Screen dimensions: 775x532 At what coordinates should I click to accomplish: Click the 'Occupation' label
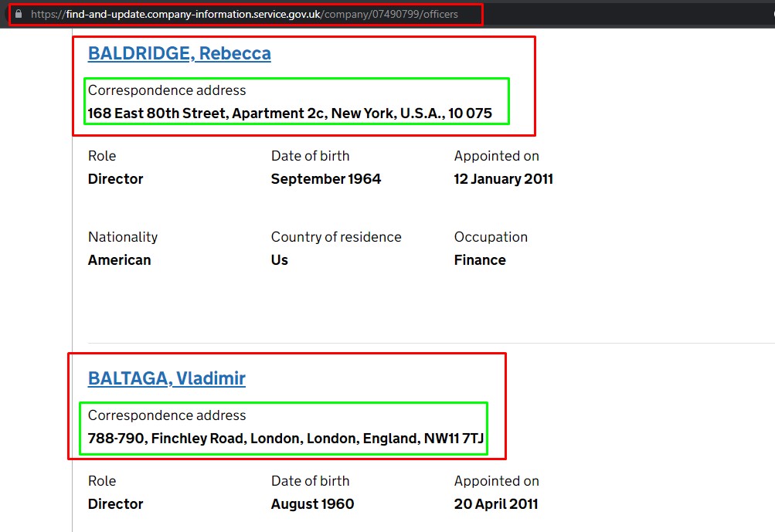point(491,237)
